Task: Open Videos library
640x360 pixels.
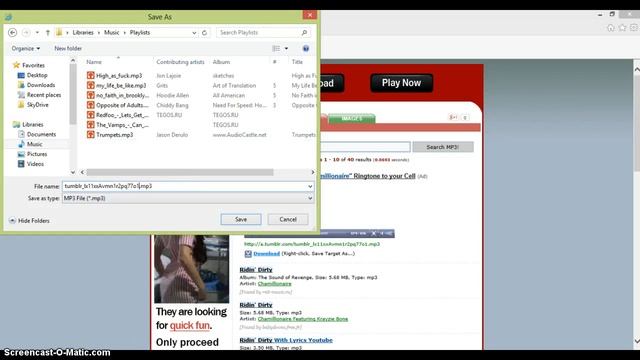Action: click(35, 164)
